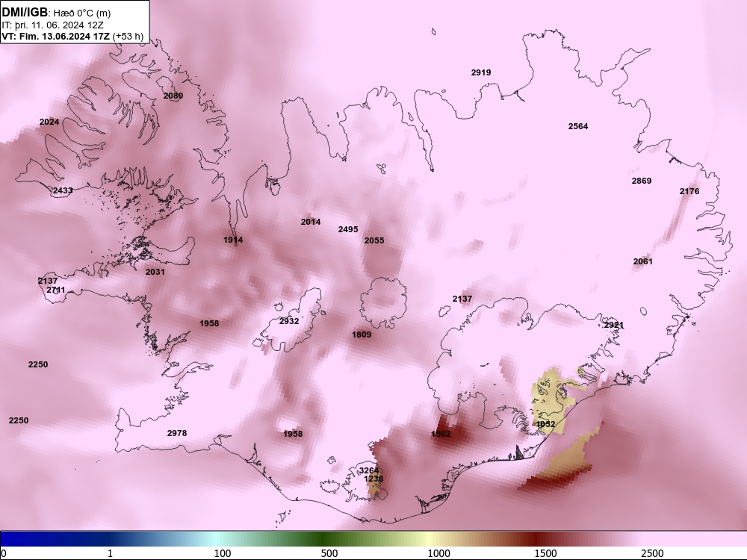The height and width of the screenshot is (560, 747).
Task: Click the 1502 value on the map
Action: (x=441, y=434)
